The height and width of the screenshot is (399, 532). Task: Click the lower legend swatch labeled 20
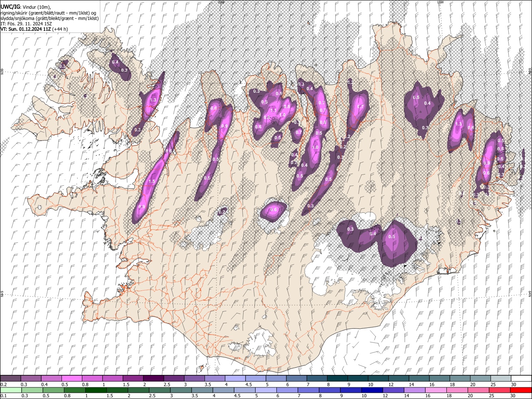tap(478, 390)
